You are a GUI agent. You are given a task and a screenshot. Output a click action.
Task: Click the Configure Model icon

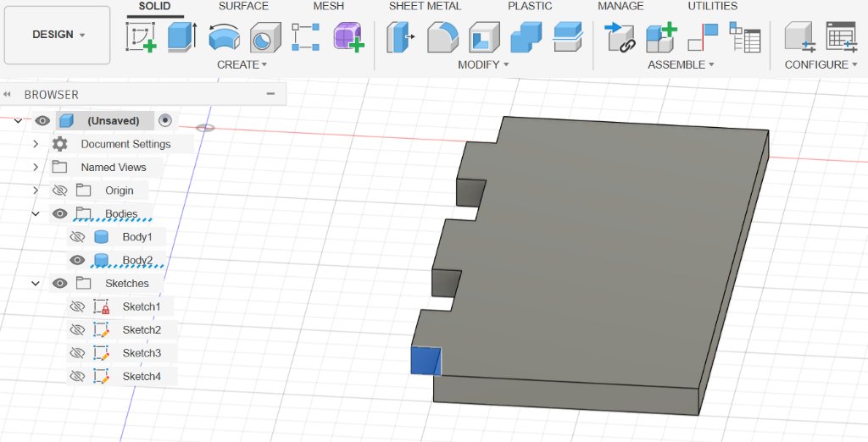click(x=800, y=37)
